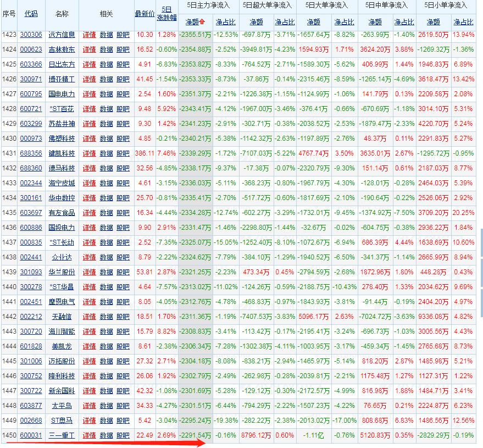Sort by 5日涨跌幅 column header

(166, 14)
